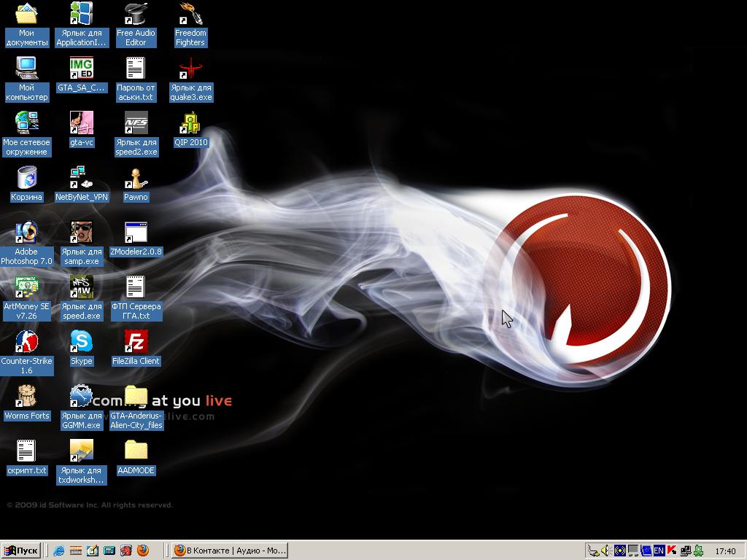Launch Firefox from the quick launch bar
This screenshot has width=747, height=560.
click(143, 551)
